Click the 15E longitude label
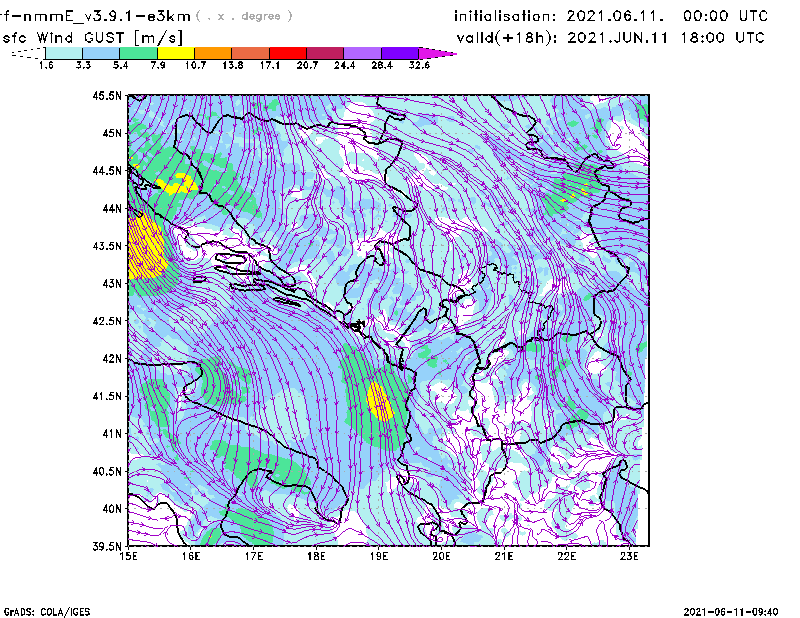800x618 pixels. 128,556
